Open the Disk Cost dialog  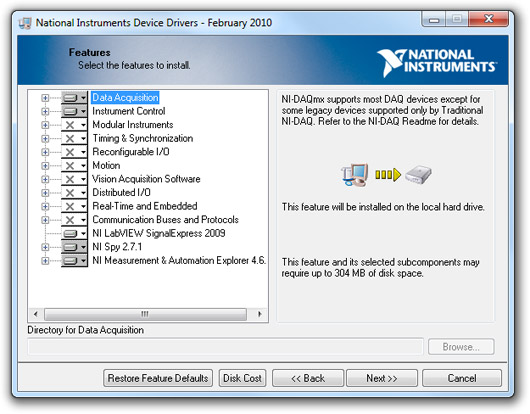[242, 378]
